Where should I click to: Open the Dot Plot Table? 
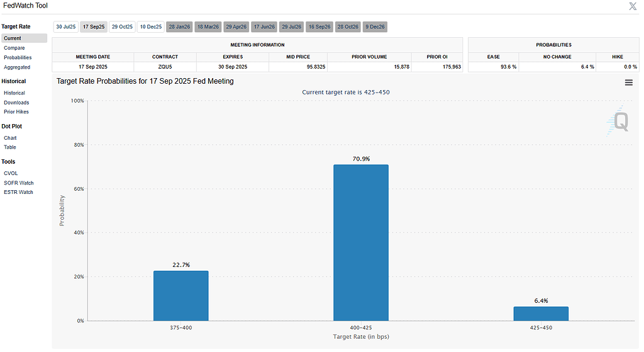(x=10, y=147)
